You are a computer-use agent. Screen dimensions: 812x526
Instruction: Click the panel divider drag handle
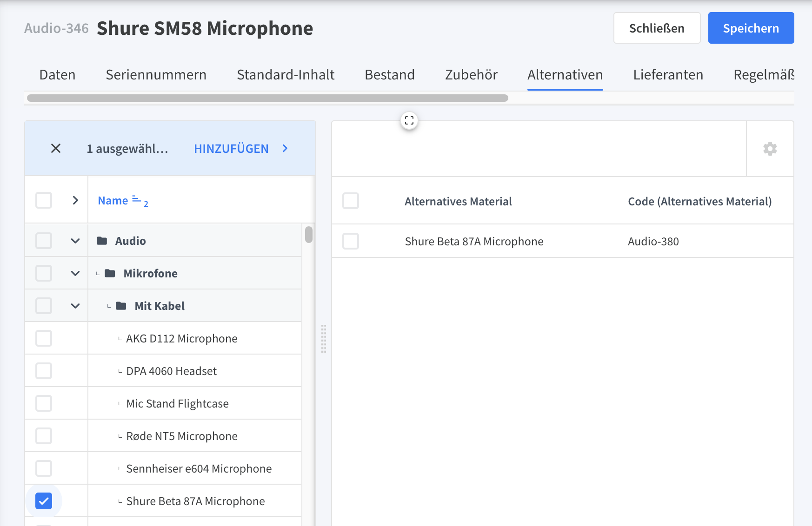tap(324, 339)
